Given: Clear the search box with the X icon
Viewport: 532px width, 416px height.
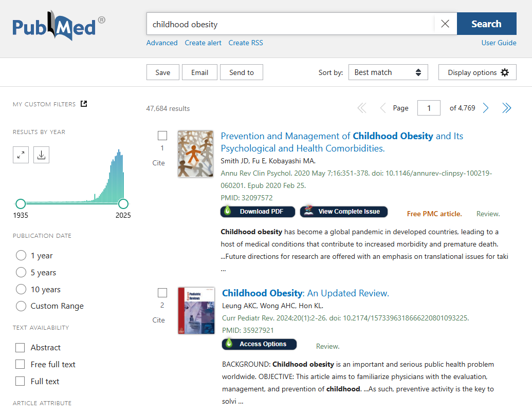Looking at the screenshot, I should click(445, 23).
